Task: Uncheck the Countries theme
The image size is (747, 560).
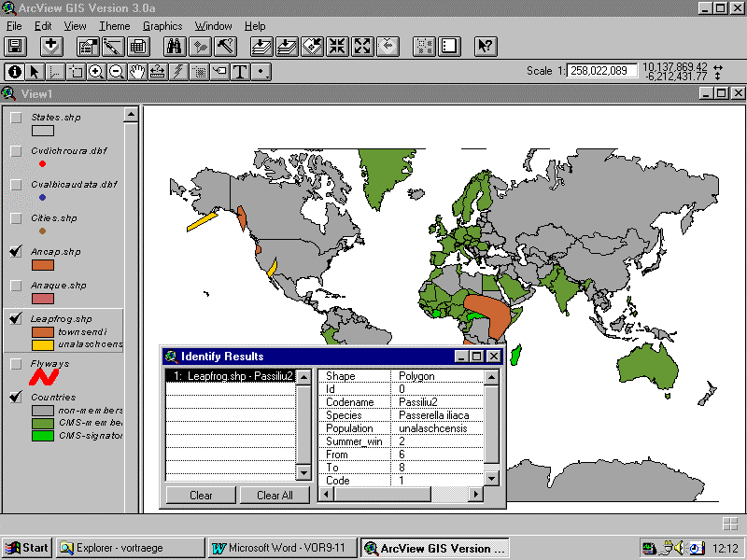Action: [x=16, y=398]
